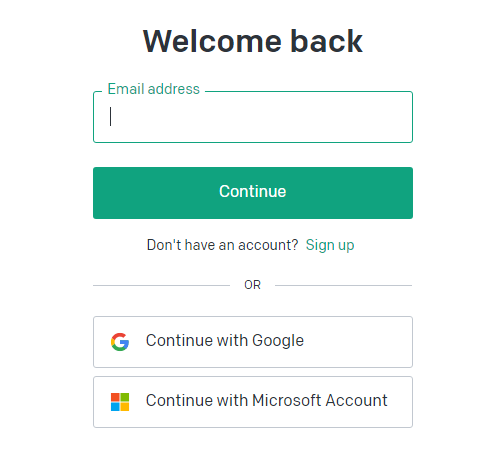502x470 pixels.
Task: Click the word "Google" in sign-in button
Action: click(278, 341)
